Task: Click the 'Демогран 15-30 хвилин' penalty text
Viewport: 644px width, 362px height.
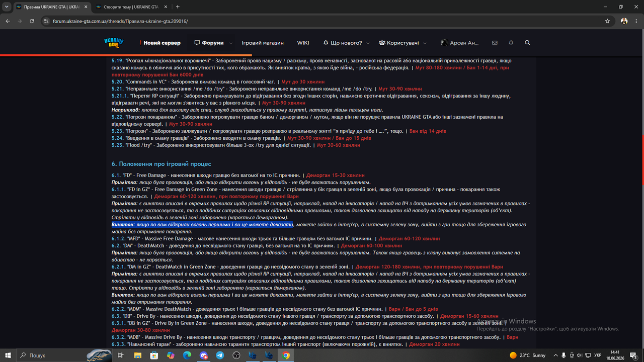Action: pyautogui.click(x=336, y=175)
